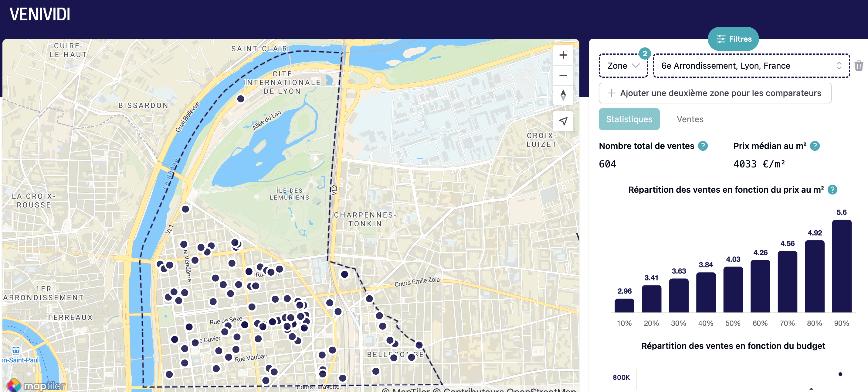Click the 4033 €/m² median price value
Image resolution: width=868 pixels, height=392 pixels.
tap(759, 164)
